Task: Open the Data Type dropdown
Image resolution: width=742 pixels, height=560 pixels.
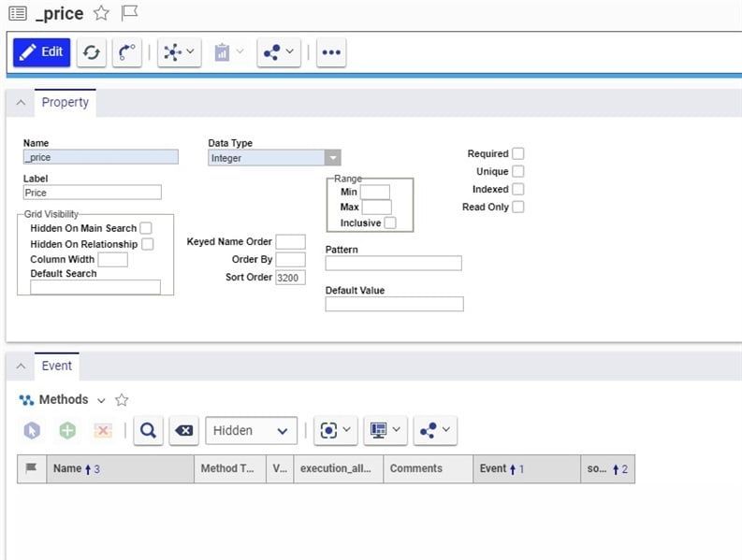Action: click(274, 158)
